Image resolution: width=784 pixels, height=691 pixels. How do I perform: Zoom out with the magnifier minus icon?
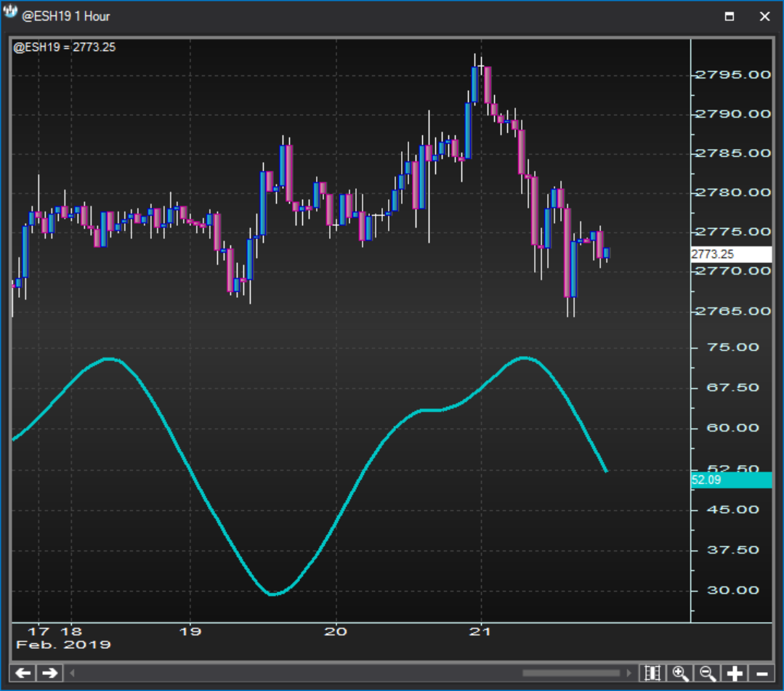(708, 673)
